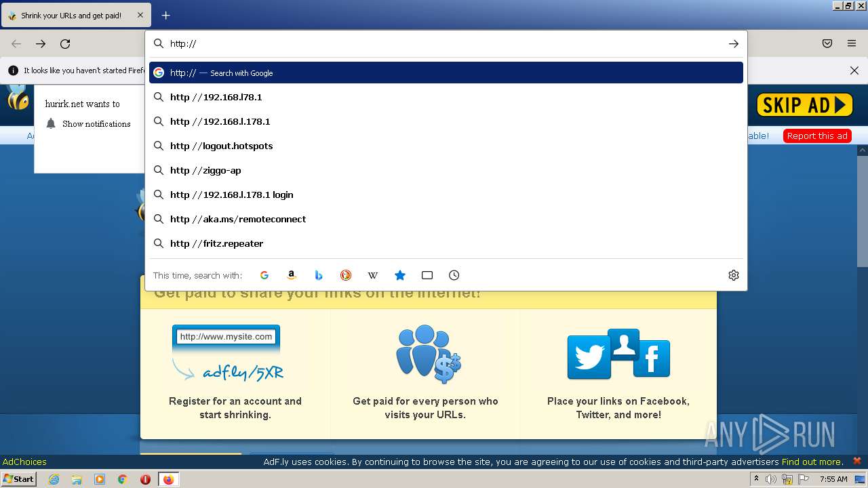
Task: Click the SKIP AD button
Action: point(804,104)
